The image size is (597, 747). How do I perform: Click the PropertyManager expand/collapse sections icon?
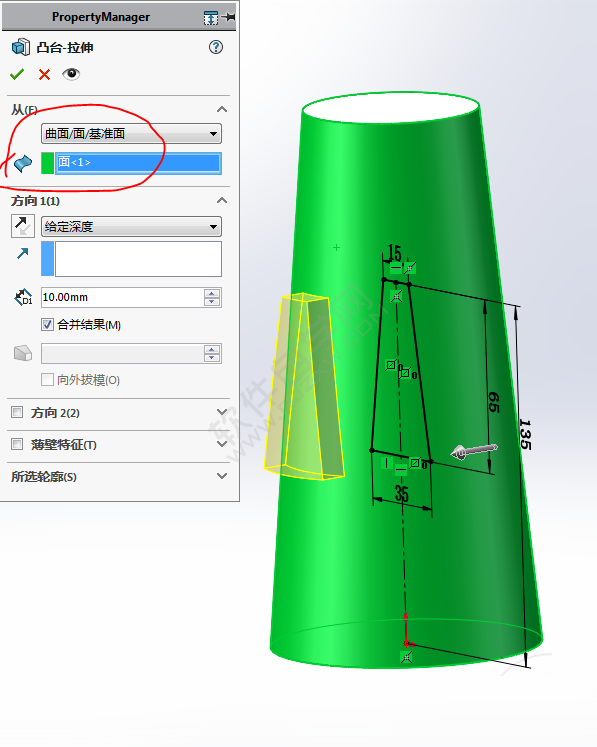pos(211,18)
